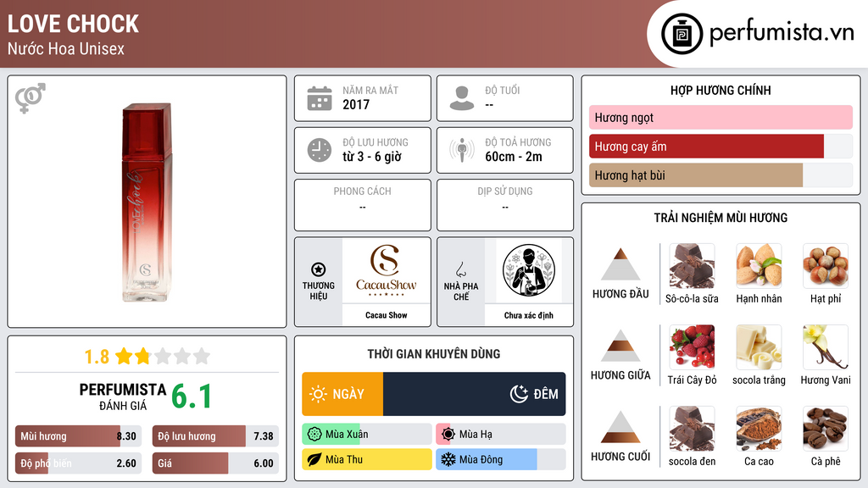The width and height of the screenshot is (868, 488).
Task: Select the Sô-cô-la sữa note image
Action: pos(692,266)
